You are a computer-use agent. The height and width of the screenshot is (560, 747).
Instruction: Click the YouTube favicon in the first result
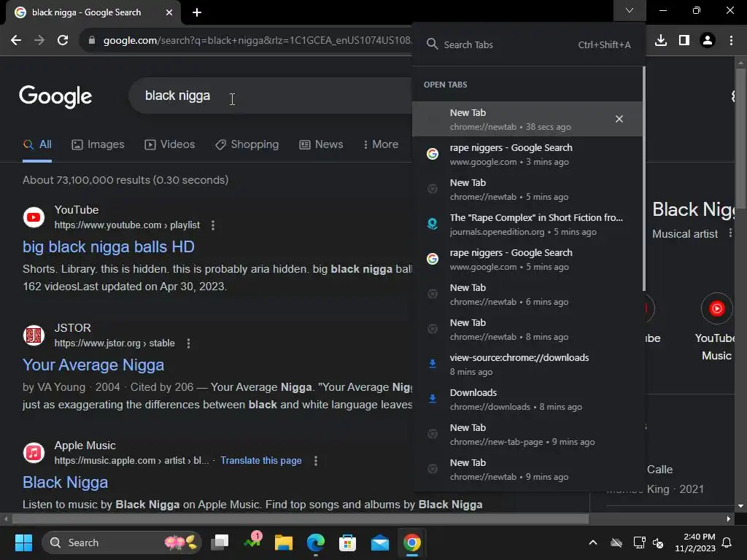point(34,217)
